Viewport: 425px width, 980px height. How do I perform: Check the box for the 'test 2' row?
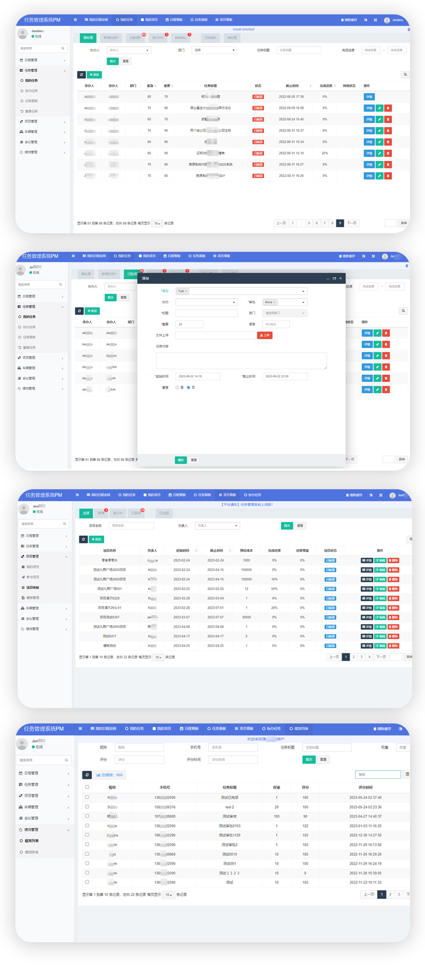pyautogui.click(x=87, y=807)
